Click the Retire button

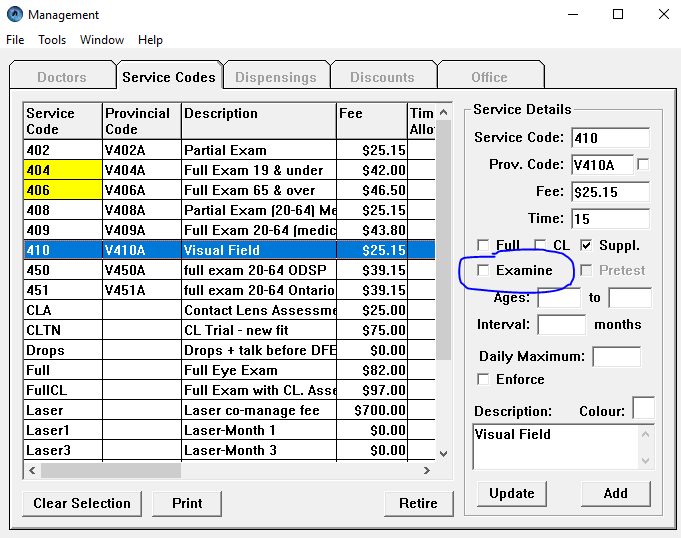[x=418, y=503]
